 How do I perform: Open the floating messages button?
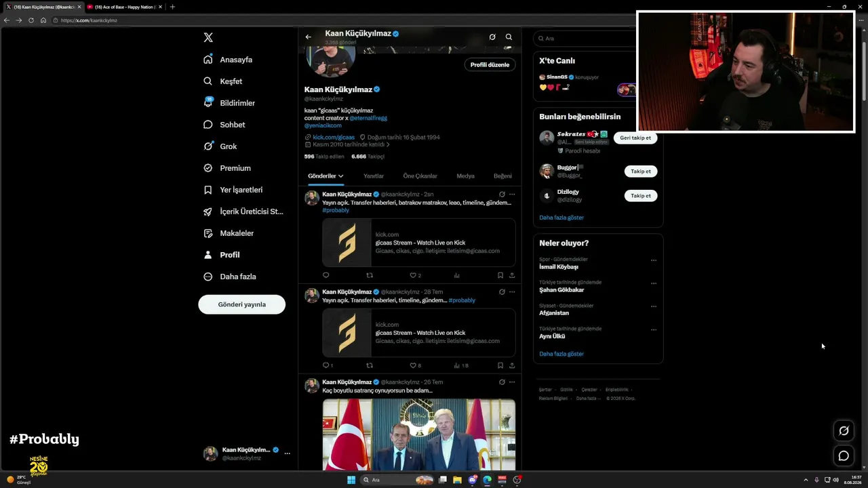point(844,456)
